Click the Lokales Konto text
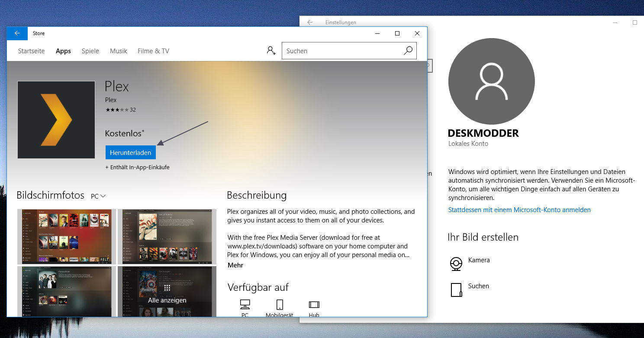Screen dimensions: 644x338 tap(468, 144)
